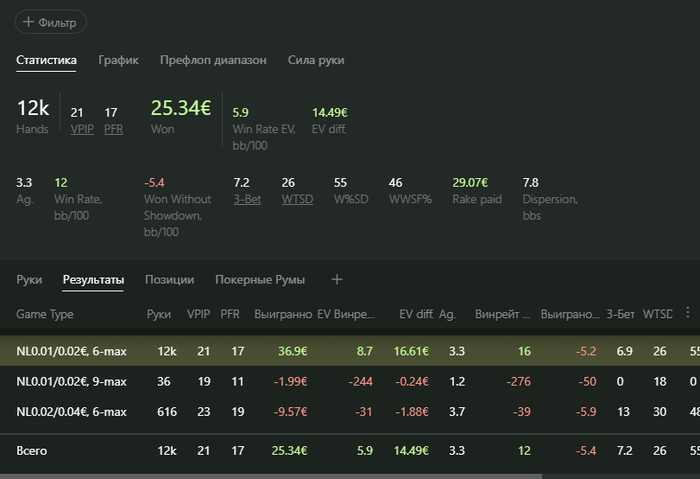
Task: Click the horizontal scrollbar below the table
Action: [x=270, y=476]
